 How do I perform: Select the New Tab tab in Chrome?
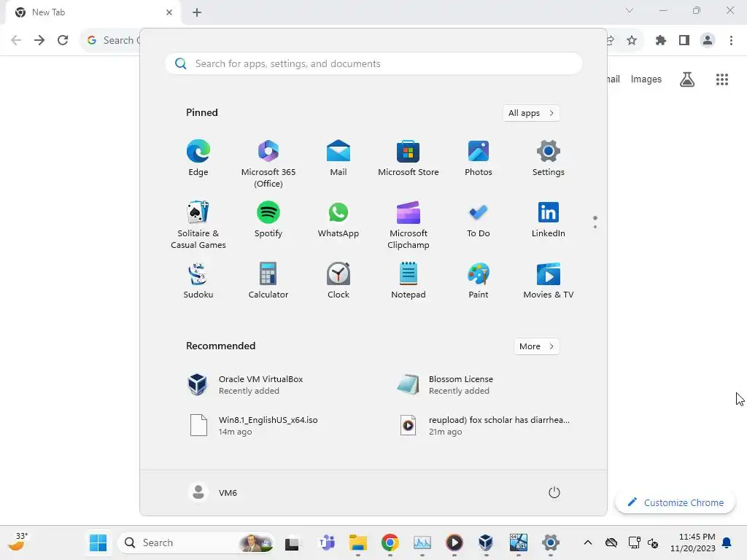(x=93, y=12)
